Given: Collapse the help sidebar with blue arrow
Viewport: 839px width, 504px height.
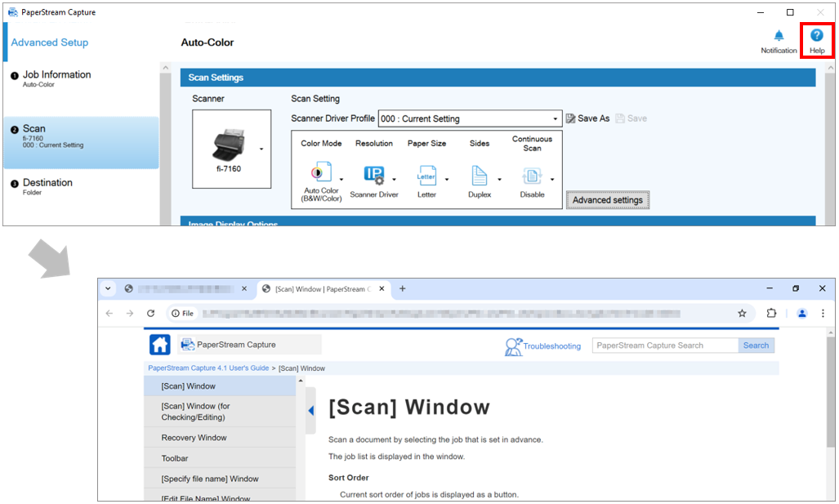Looking at the screenshot, I should tap(311, 410).
